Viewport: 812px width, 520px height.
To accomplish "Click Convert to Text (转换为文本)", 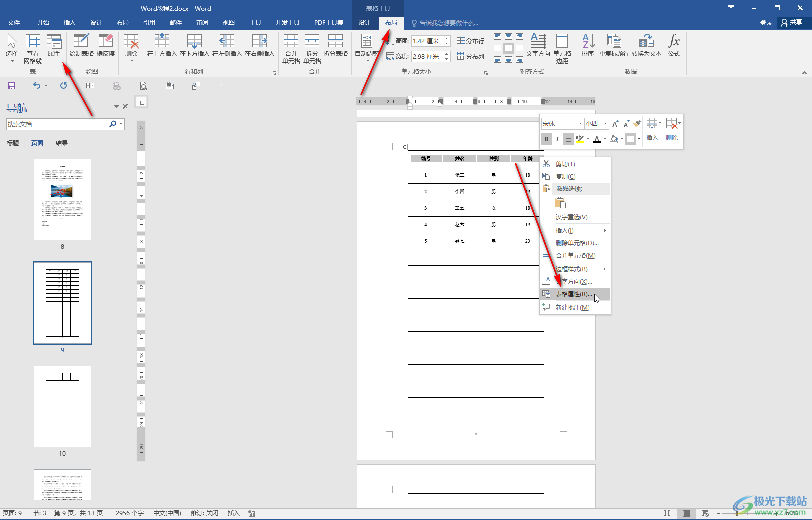I will click(646, 45).
